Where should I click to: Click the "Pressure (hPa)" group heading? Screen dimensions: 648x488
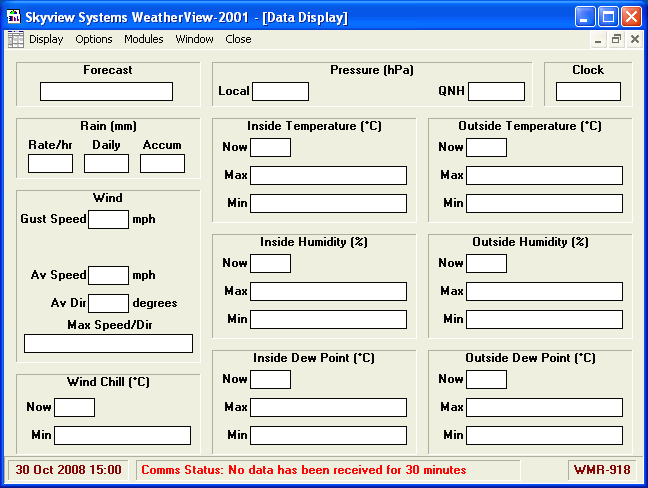click(x=372, y=70)
